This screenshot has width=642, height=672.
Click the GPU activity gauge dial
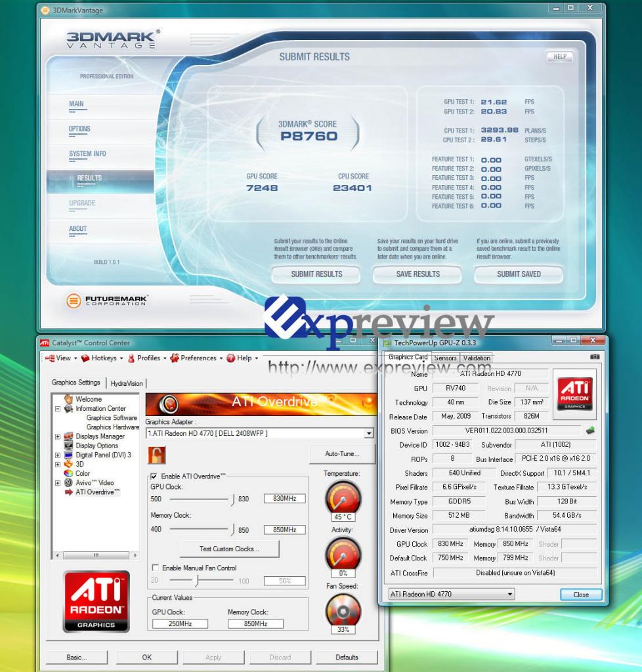point(343,553)
